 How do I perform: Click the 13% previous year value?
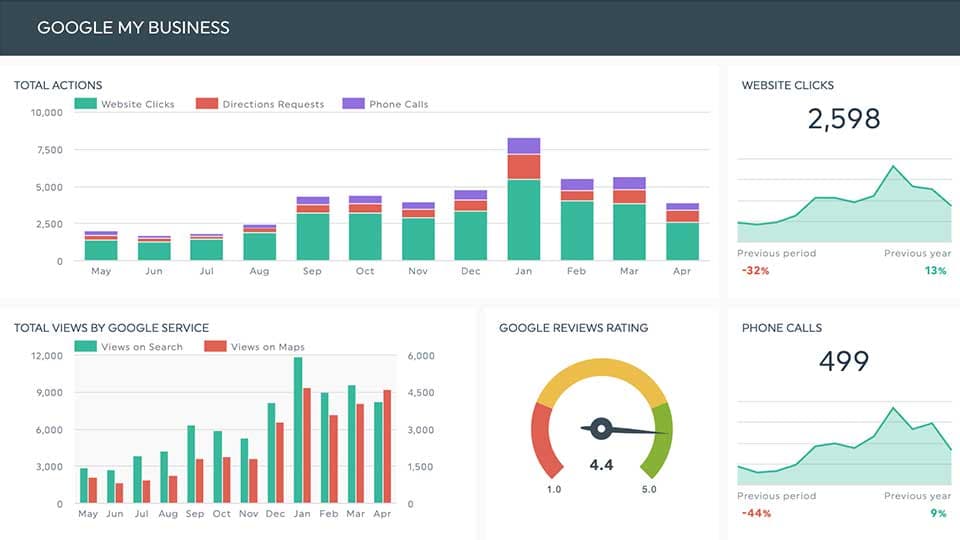click(x=936, y=271)
